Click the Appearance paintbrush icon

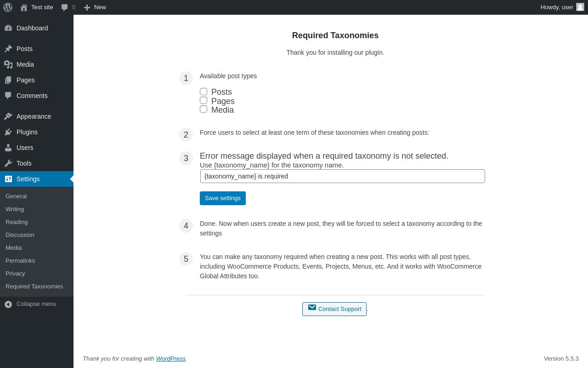point(8,116)
